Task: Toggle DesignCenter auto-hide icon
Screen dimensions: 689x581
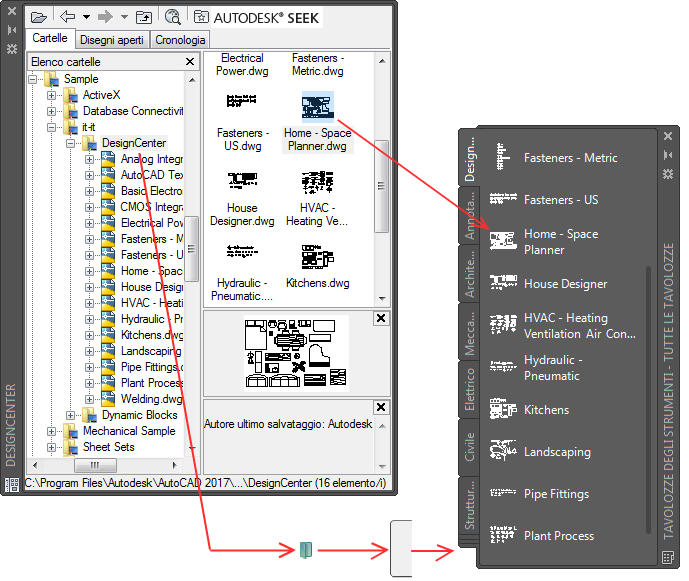Action: (12, 30)
